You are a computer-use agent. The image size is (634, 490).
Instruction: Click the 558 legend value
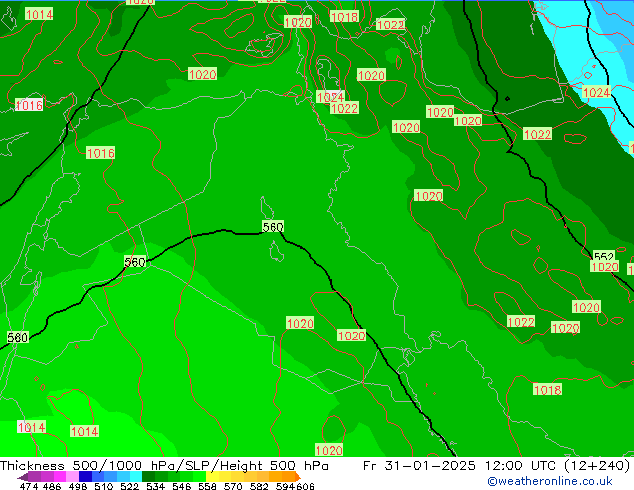click(207, 486)
